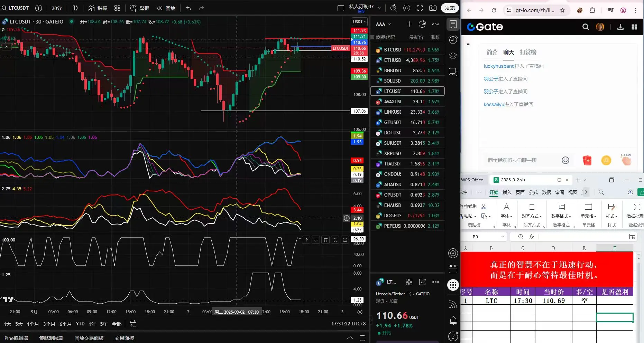Expand the AAA watchlist name dropdown
This screenshot has width=644, height=343.
pos(384,24)
